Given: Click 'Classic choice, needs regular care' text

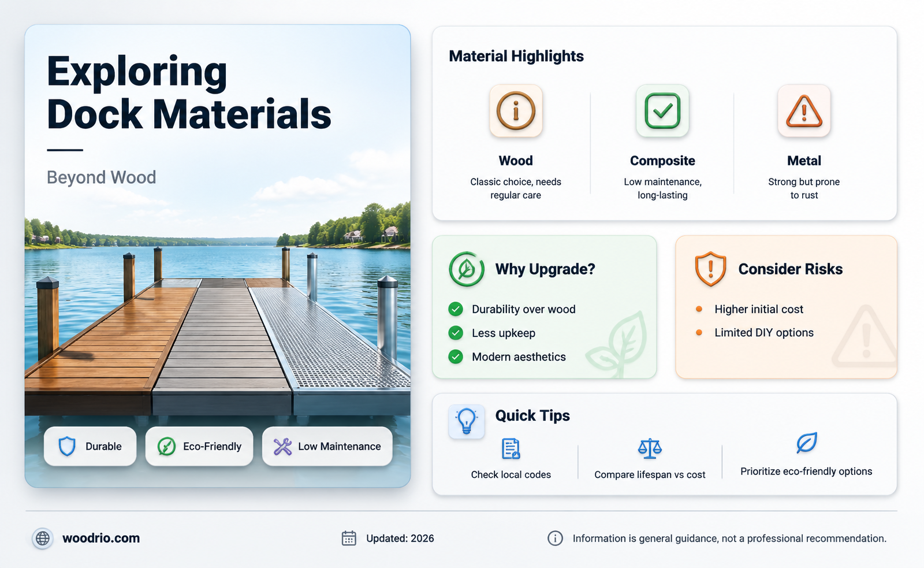Looking at the screenshot, I should click(516, 188).
